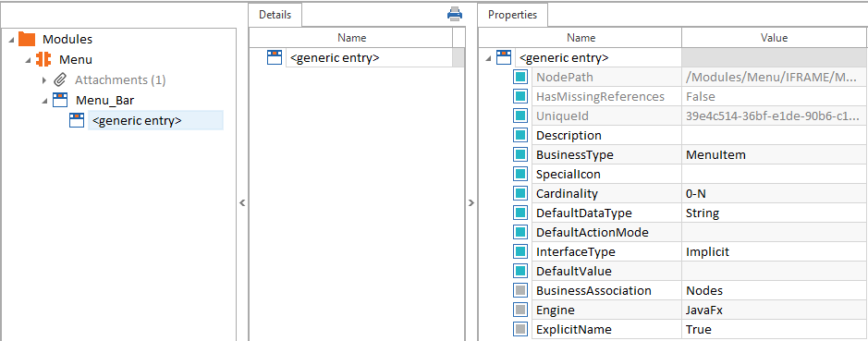The height and width of the screenshot is (341, 868).
Task: Click the Attachments paperclip icon
Action: click(x=60, y=79)
